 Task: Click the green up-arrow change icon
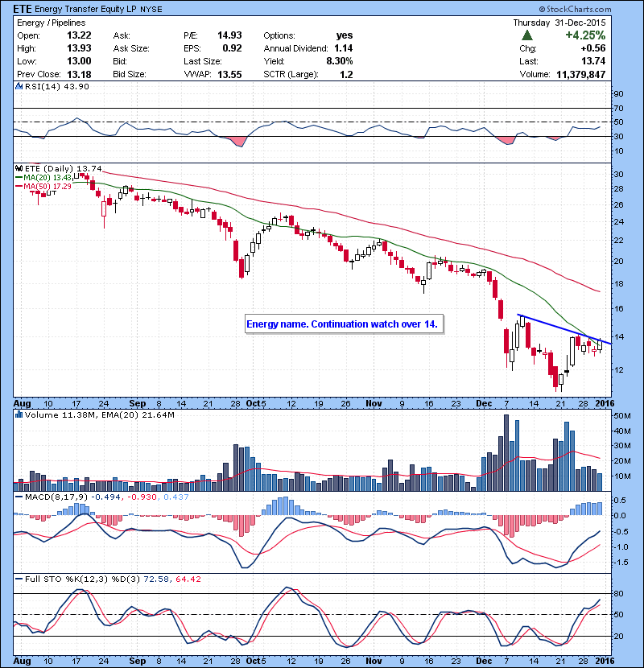pos(527,35)
